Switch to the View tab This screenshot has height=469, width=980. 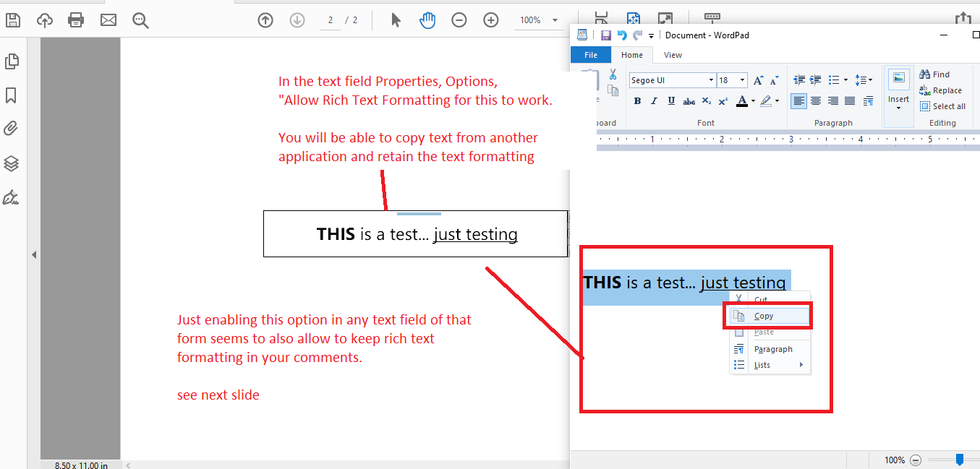tap(672, 54)
